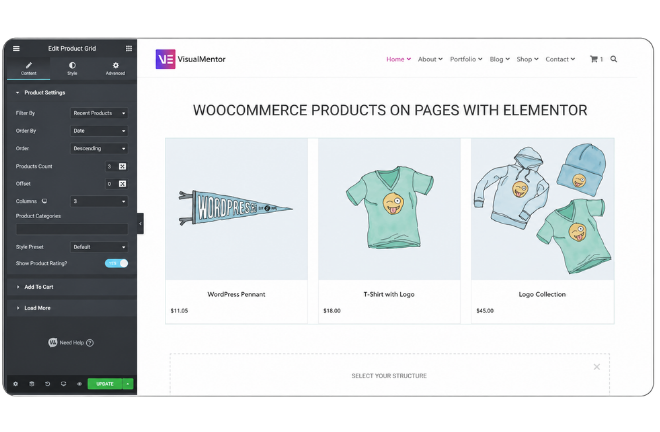Image resolution: width=660 pixels, height=432 pixels.
Task: Expand the Add To Cart section
Action: coord(72,287)
